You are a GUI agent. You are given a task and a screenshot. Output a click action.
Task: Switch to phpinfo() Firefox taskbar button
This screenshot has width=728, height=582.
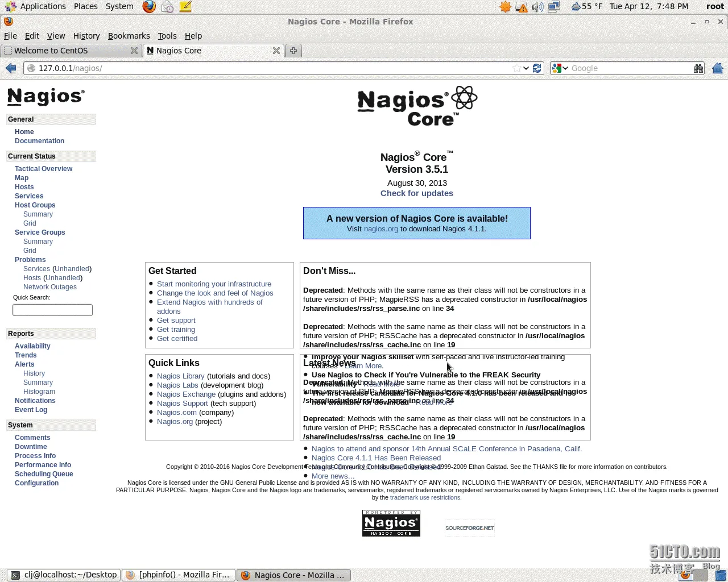click(x=179, y=575)
